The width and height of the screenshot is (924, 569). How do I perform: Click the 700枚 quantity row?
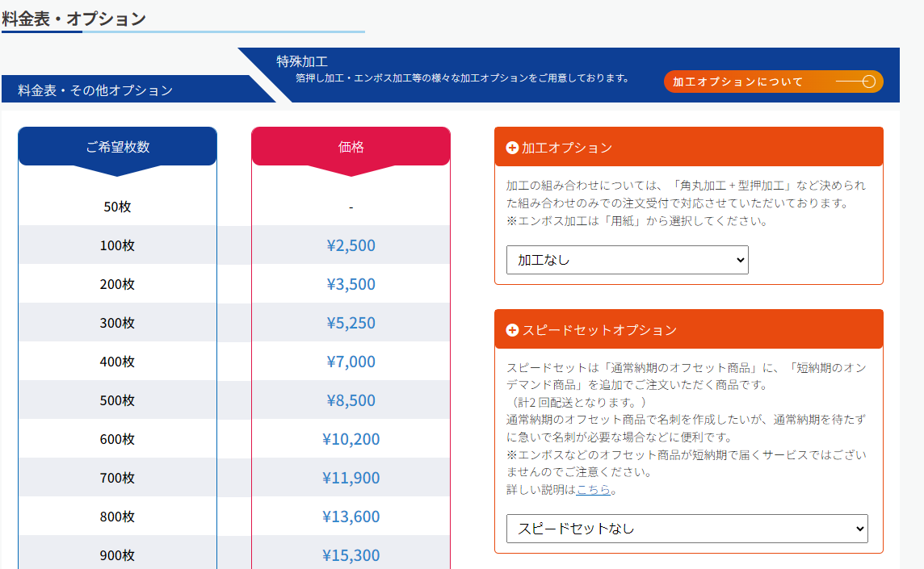tap(117, 478)
